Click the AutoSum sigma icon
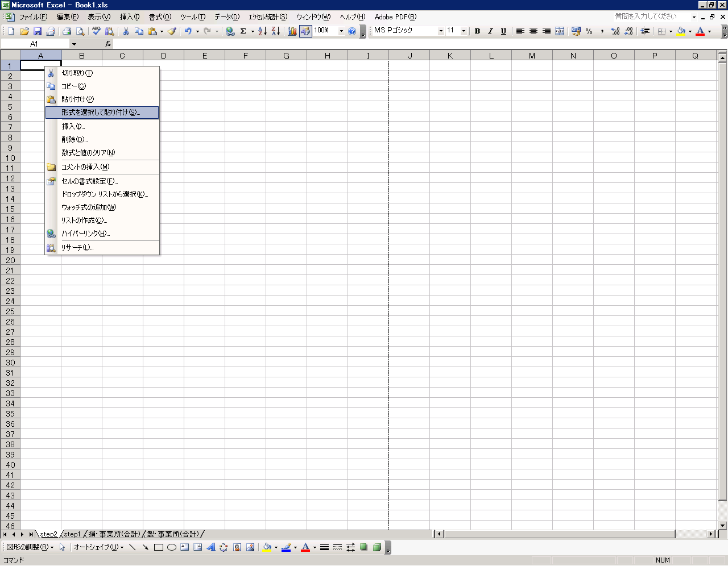This screenshot has width=728, height=566. click(243, 31)
